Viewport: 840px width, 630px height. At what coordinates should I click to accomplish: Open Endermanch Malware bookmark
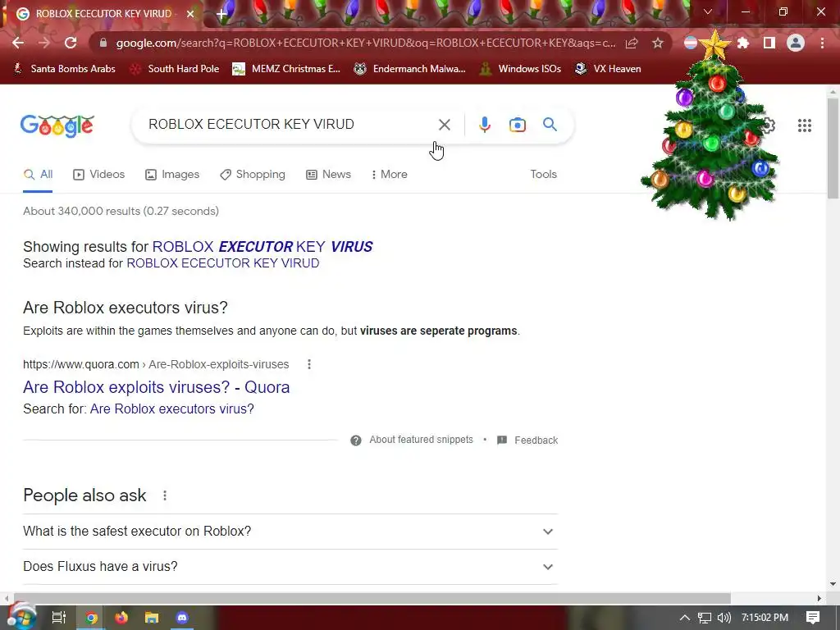pyautogui.click(x=410, y=69)
